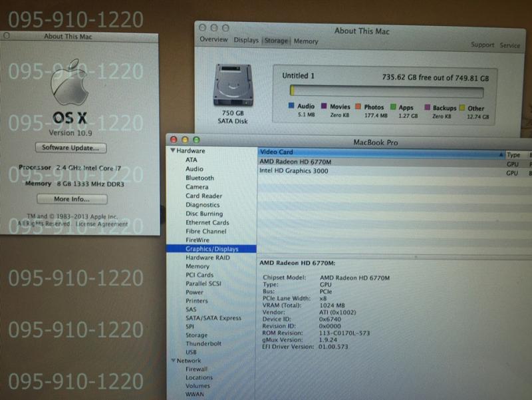Image resolution: width=532 pixels, height=400 pixels.
Task: Select Thunderbolt in the sidebar
Action: pyautogui.click(x=203, y=343)
